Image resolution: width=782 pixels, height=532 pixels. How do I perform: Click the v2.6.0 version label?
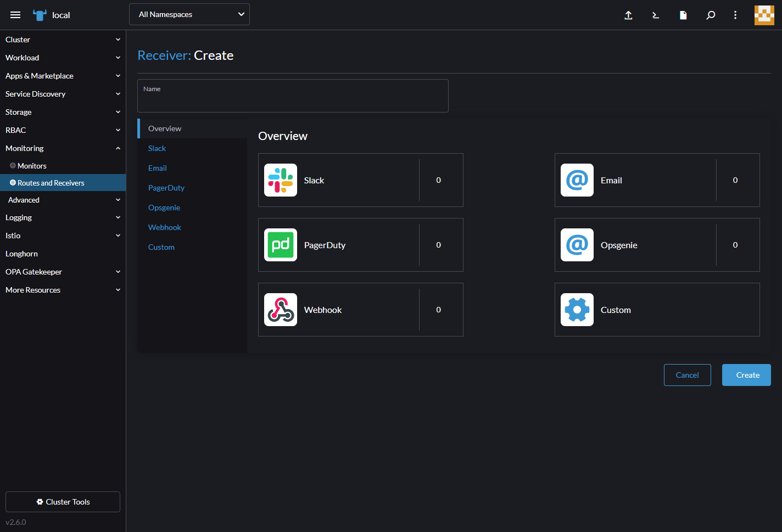tap(16, 522)
